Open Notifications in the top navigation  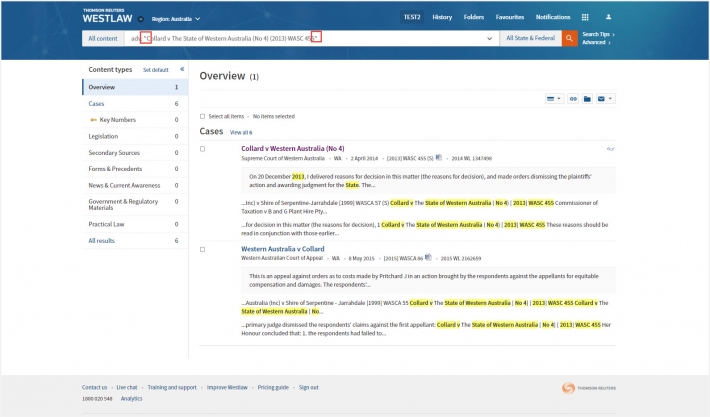553,17
